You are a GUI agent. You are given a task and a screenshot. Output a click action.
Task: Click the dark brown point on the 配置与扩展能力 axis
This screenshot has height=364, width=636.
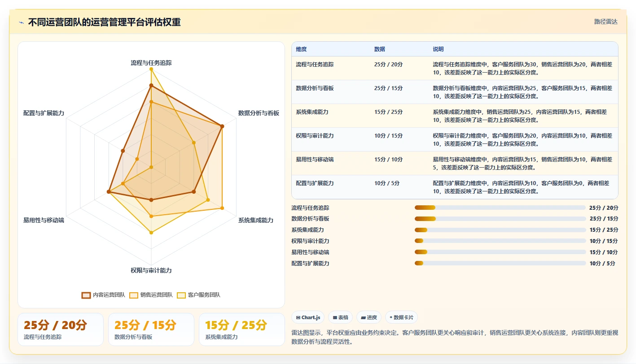click(x=123, y=151)
